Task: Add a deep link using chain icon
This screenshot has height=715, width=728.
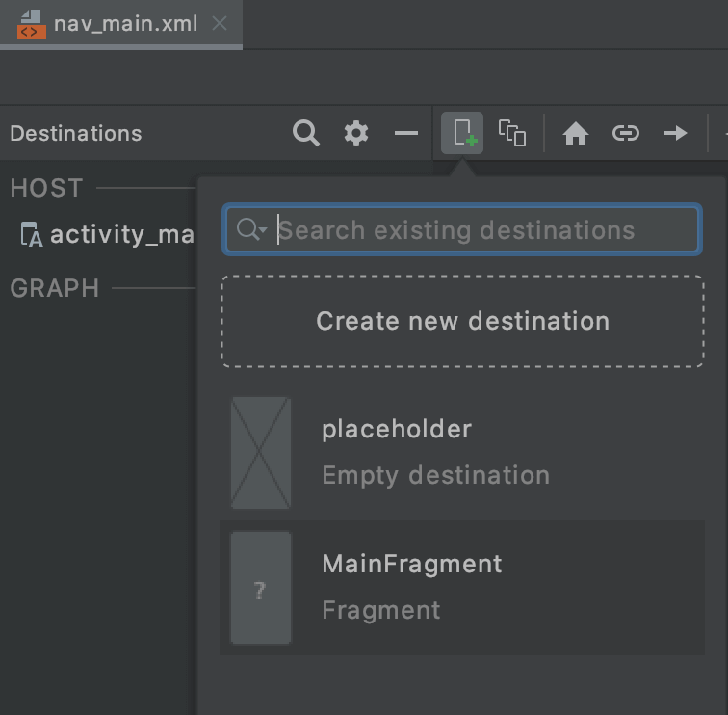Action: [626, 133]
